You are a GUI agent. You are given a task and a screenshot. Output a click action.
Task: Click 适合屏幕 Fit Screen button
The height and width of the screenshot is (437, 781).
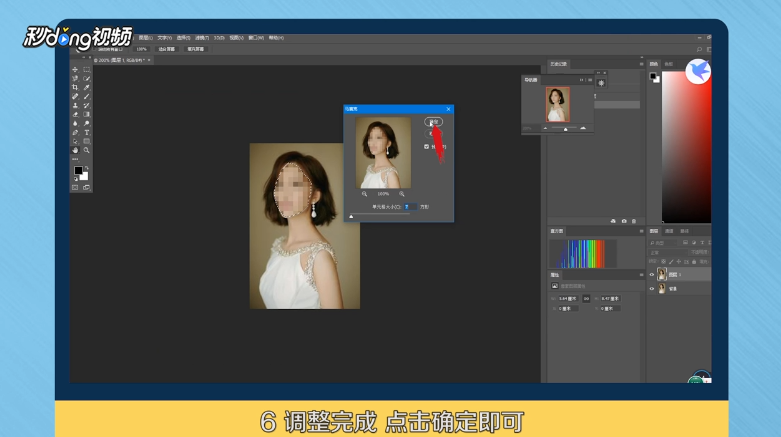167,49
